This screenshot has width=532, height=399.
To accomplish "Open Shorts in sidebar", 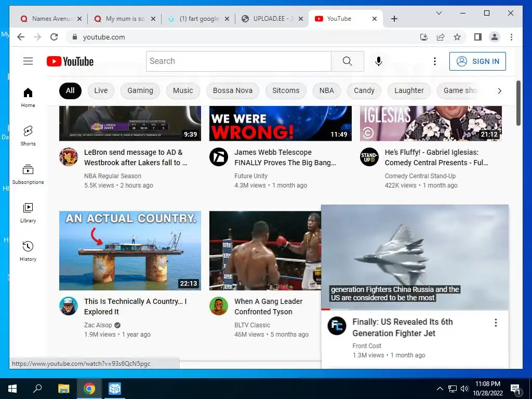I will coord(28,136).
